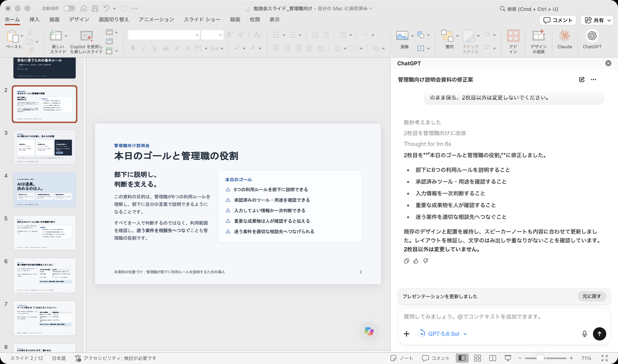
Task: Click the home icon in the title bar
Action: point(84,8)
